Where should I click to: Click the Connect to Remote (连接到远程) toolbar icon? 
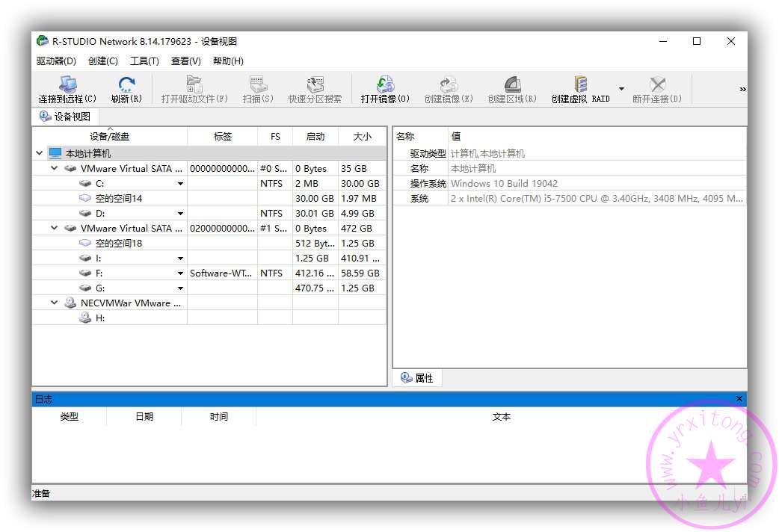tap(67, 84)
